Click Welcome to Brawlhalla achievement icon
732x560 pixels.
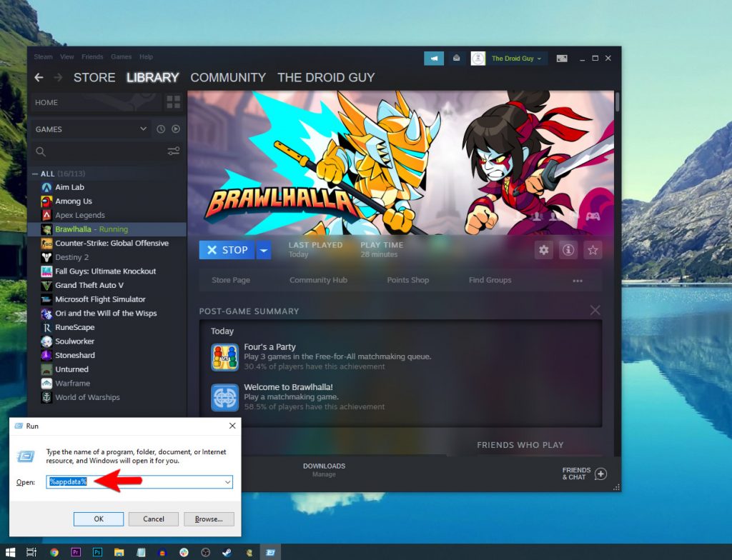(224, 398)
